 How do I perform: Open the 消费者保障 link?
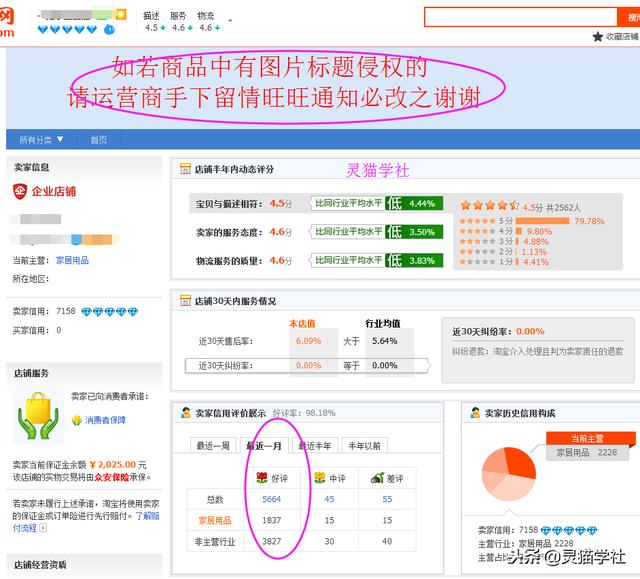coord(105,420)
